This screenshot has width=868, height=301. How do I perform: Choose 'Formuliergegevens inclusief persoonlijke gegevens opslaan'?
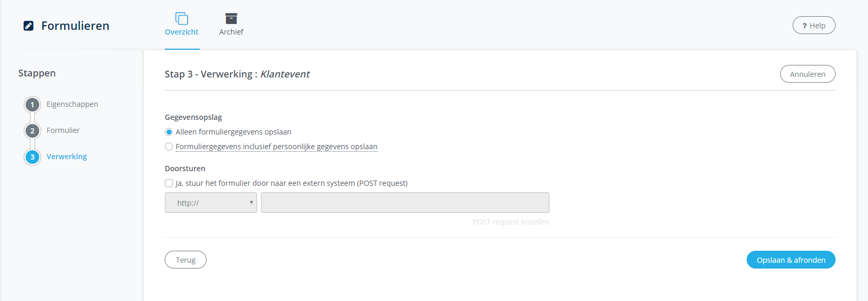[169, 147]
